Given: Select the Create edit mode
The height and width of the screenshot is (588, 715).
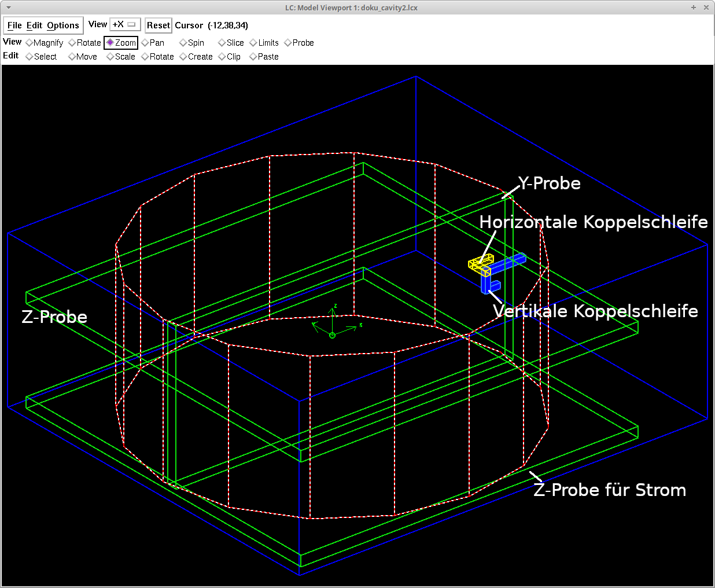Looking at the screenshot, I should coord(196,56).
